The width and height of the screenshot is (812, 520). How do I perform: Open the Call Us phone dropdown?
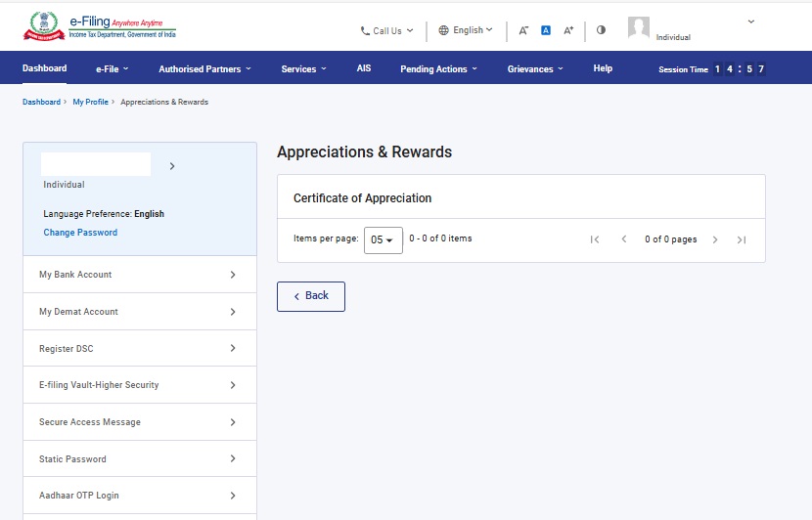pos(386,31)
